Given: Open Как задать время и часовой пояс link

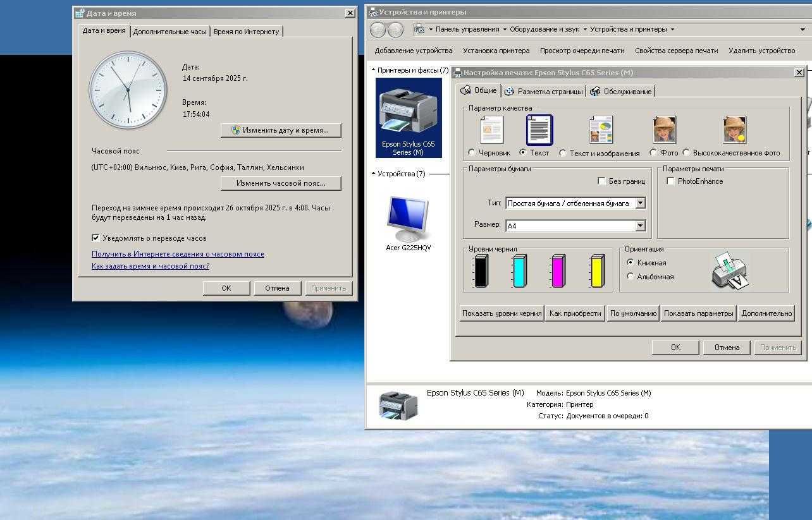Looking at the screenshot, I should 151,266.
